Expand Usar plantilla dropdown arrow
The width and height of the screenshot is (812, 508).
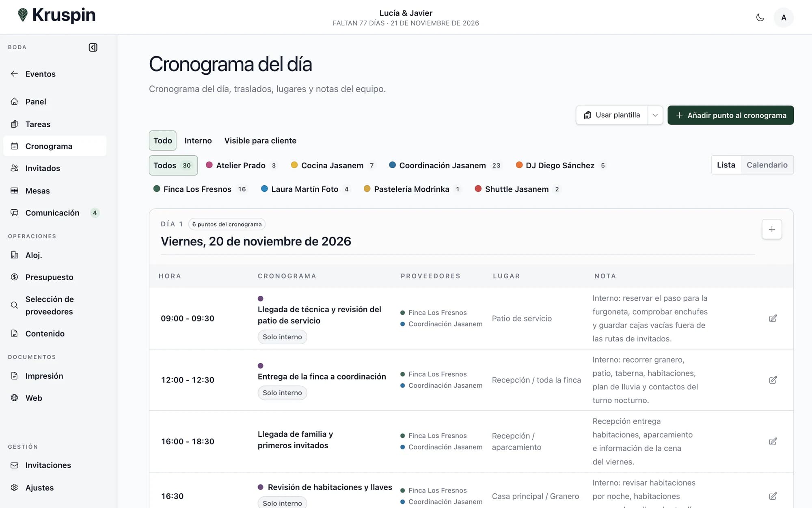point(655,115)
